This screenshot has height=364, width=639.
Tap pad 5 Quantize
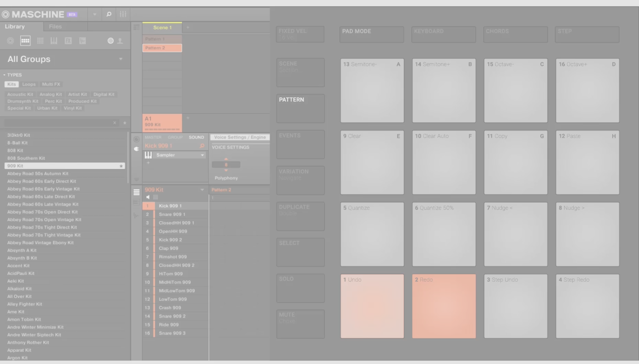[372, 234]
